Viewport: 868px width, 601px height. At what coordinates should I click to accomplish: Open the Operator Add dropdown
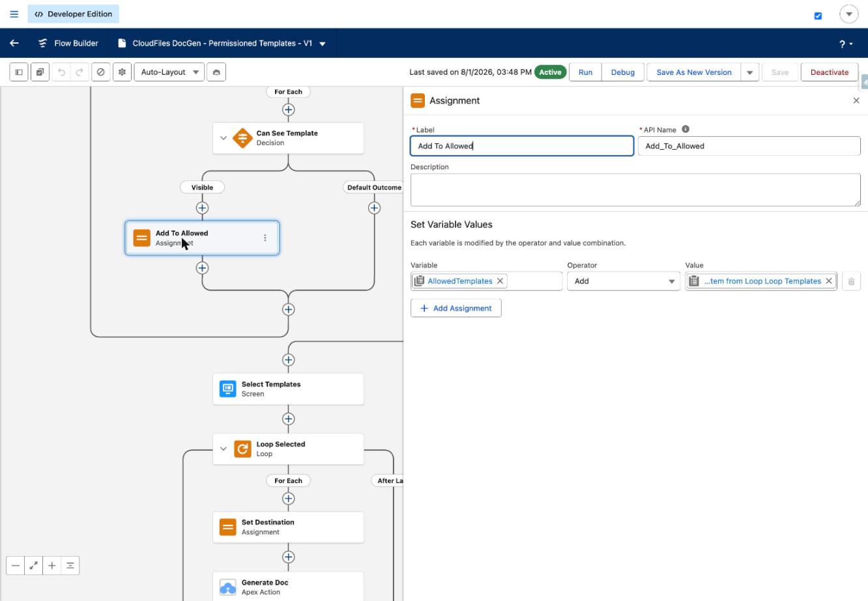click(x=623, y=281)
